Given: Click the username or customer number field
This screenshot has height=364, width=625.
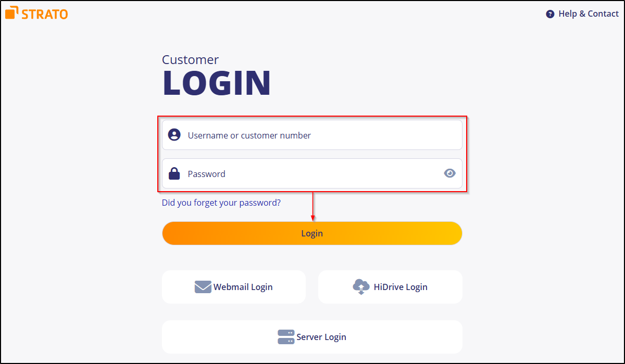Looking at the screenshot, I should [312, 135].
